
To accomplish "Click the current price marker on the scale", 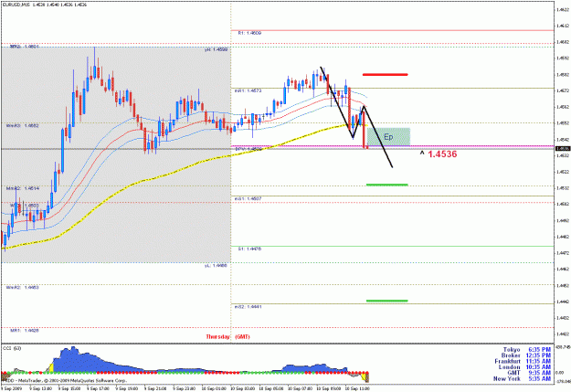I will point(563,148).
